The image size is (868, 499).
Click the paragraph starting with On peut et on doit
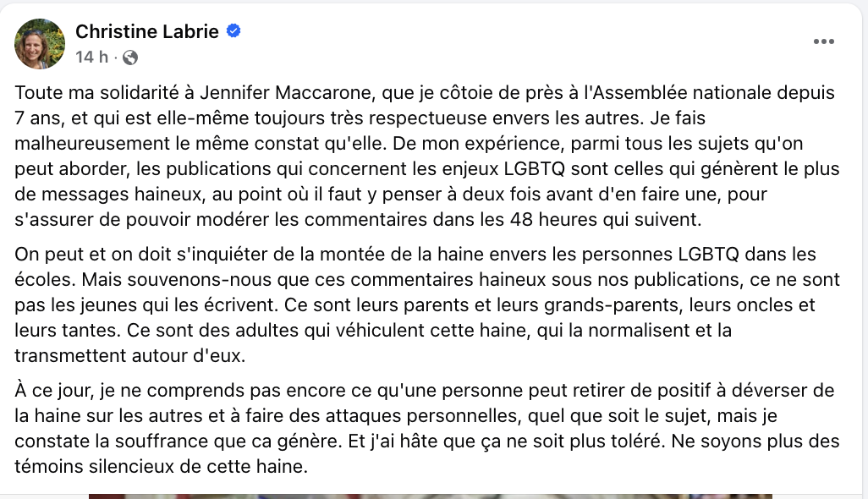[x=427, y=304]
